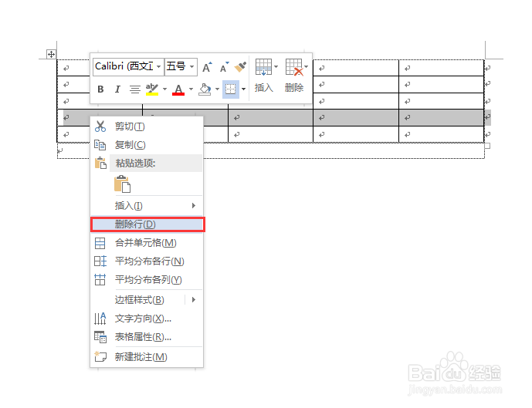Open the Calibri font name combo box
This screenshot has height=408, width=532.
(128, 66)
